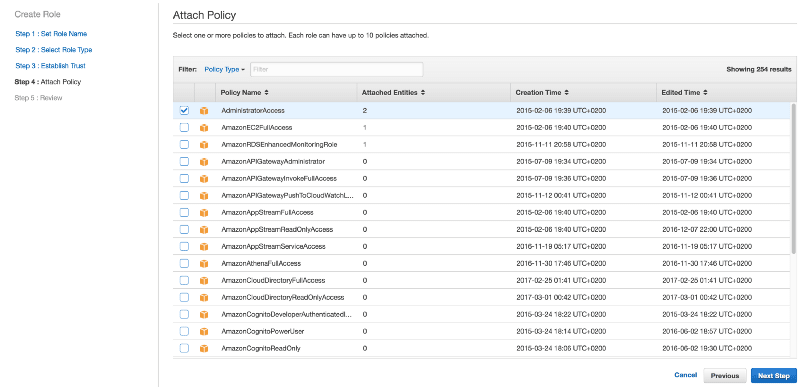Sort by the Attached Entities column arrows
This screenshot has height=387, width=800.
pyautogui.click(x=422, y=93)
